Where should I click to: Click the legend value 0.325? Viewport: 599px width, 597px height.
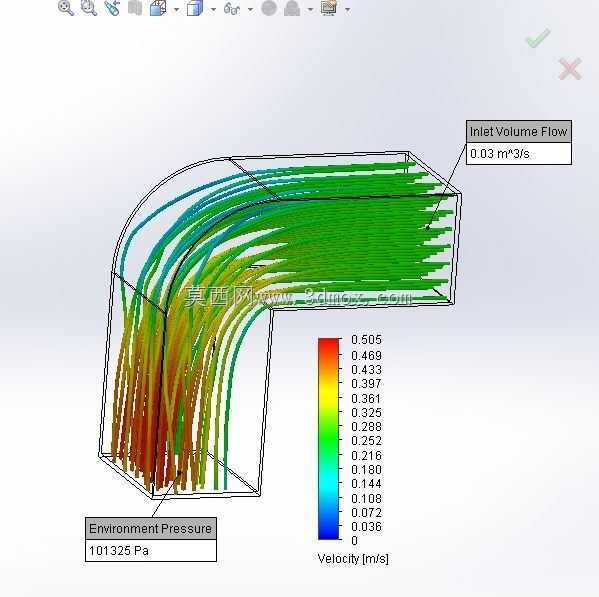coord(366,413)
